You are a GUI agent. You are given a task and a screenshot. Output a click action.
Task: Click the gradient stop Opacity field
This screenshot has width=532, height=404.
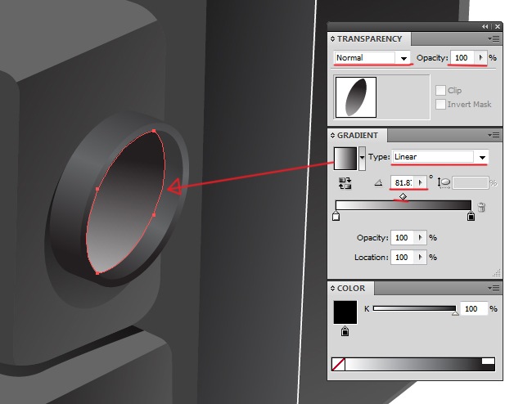point(403,238)
